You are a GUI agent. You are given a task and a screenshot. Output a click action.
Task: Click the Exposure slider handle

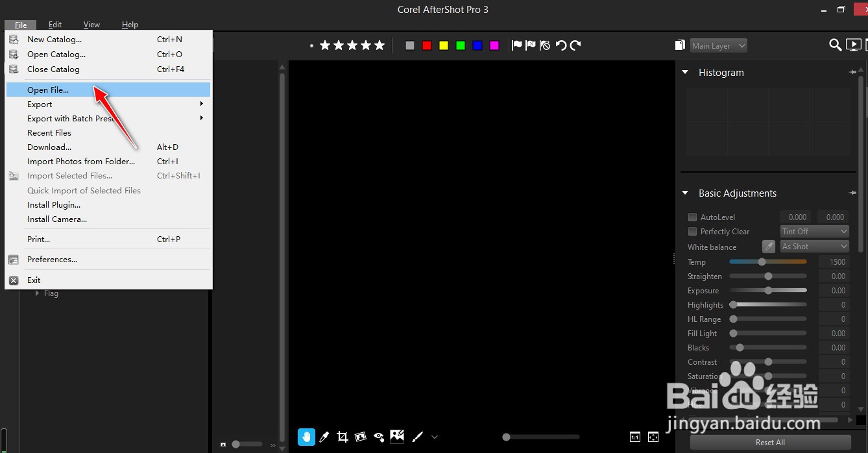(x=768, y=290)
